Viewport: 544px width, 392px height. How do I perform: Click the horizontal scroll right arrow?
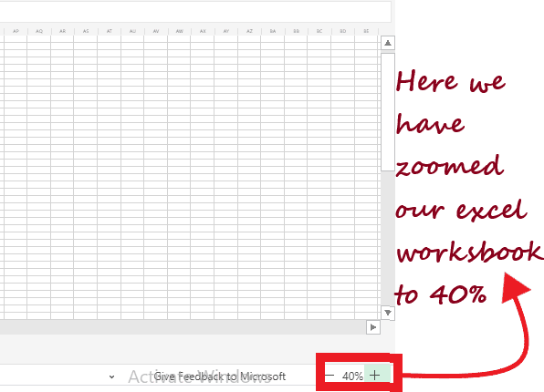pyautogui.click(x=373, y=327)
